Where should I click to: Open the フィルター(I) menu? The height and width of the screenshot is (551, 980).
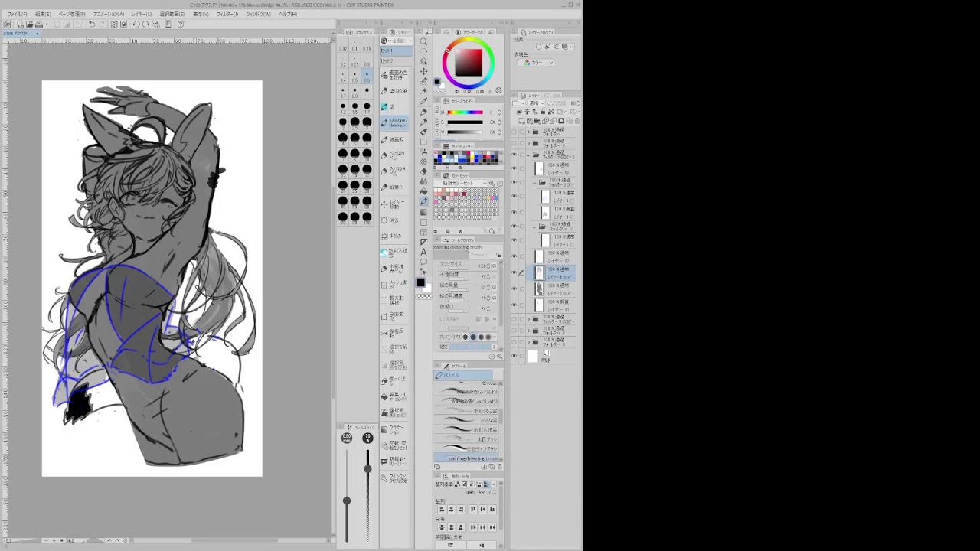coord(227,14)
